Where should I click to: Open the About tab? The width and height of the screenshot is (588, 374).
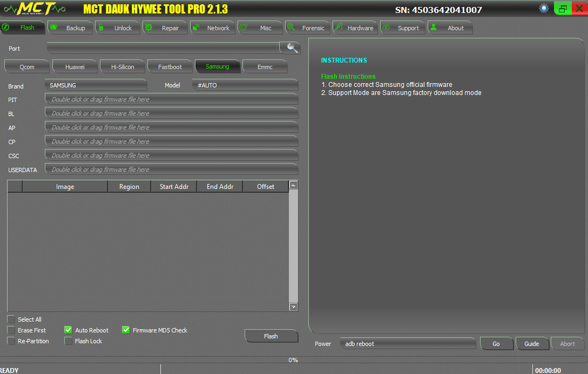pos(450,28)
